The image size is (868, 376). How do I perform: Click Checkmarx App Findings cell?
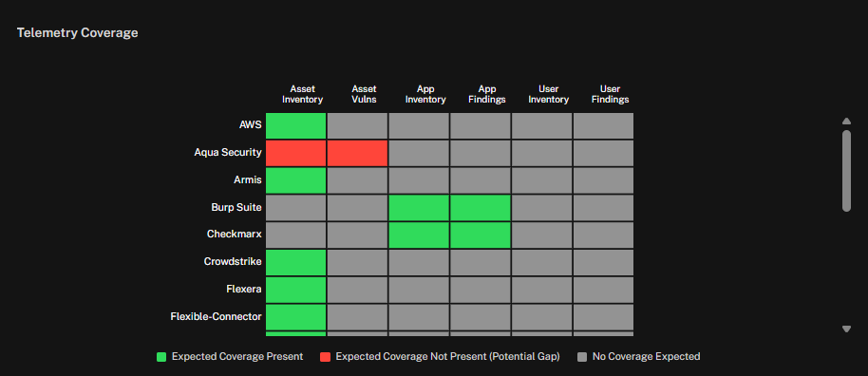pos(480,235)
